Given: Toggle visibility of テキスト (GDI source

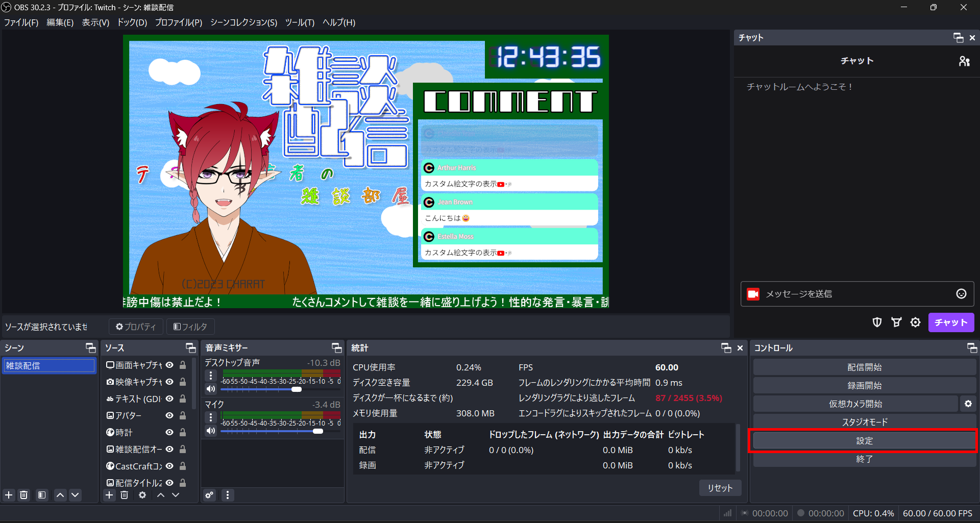Looking at the screenshot, I should (169, 399).
